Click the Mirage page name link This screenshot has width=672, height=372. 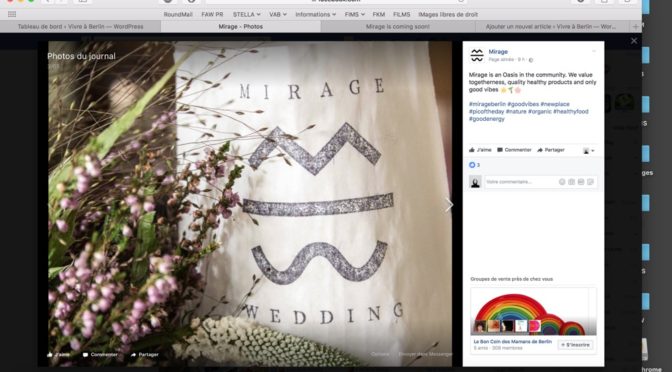click(x=498, y=52)
